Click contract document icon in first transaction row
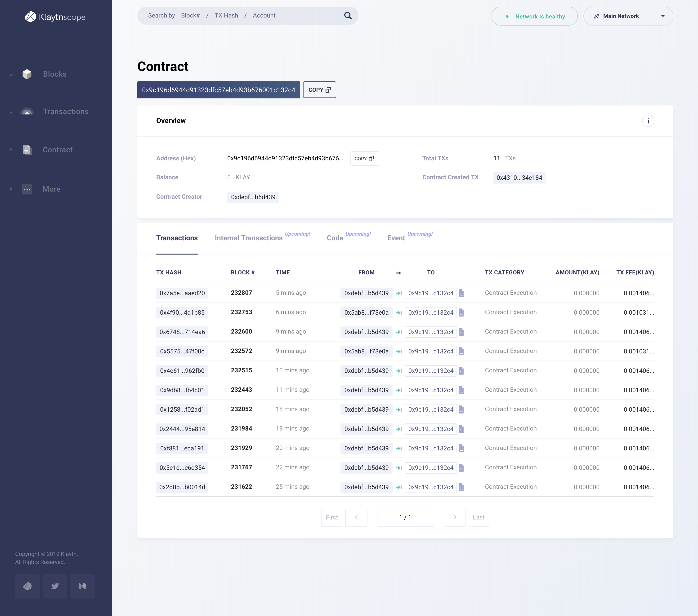 (461, 293)
